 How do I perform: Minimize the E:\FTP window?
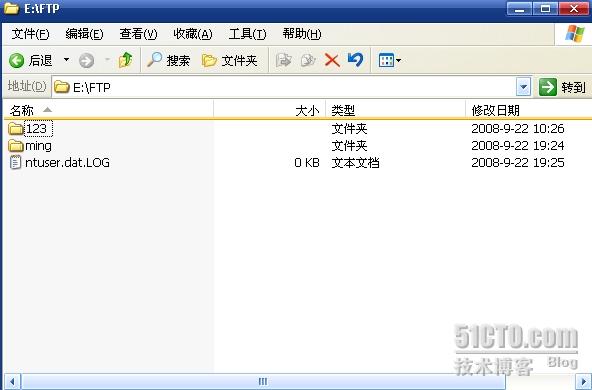pos(520,8)
